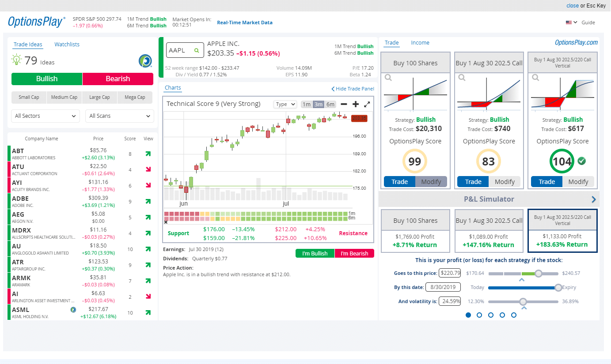The height and width of the screenshot is (364, 611).
Task: Click the green view arrow for AEG
Action: pyautogui.click(x=148, y=217)
